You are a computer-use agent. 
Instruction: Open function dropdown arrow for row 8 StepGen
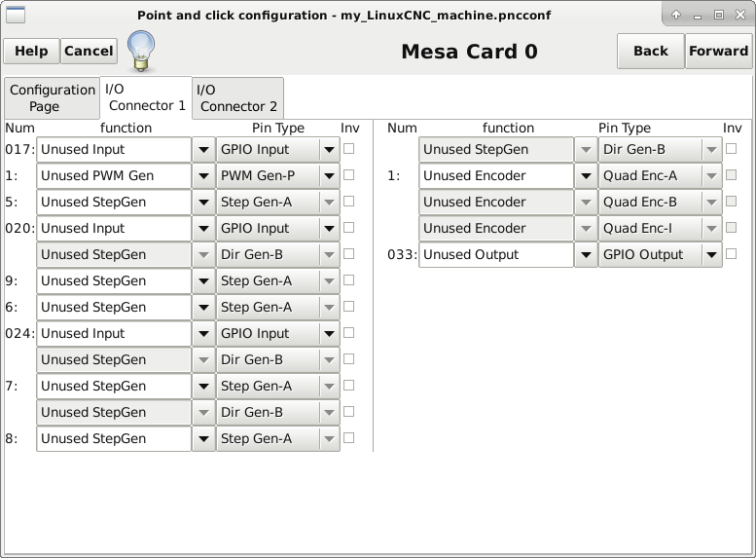click(x=203, y=439)
